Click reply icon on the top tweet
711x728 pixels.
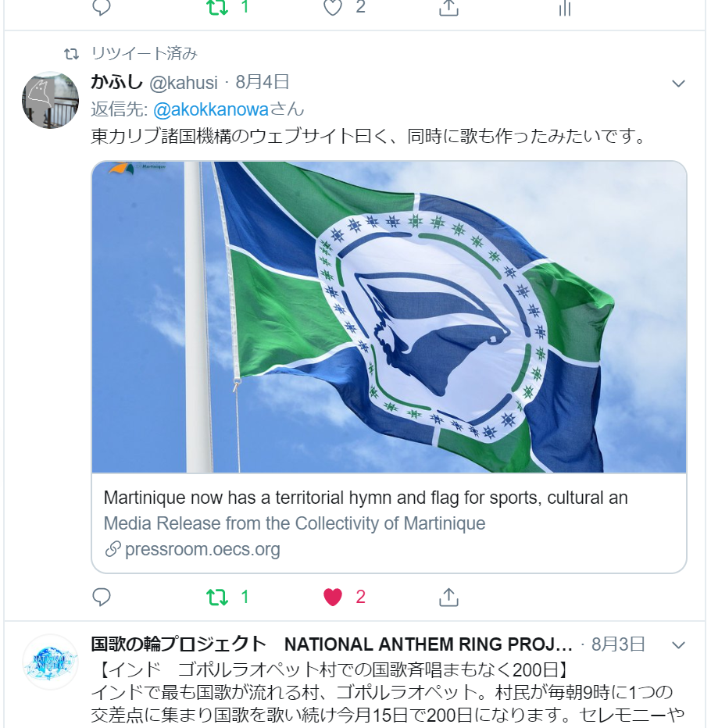102,8
